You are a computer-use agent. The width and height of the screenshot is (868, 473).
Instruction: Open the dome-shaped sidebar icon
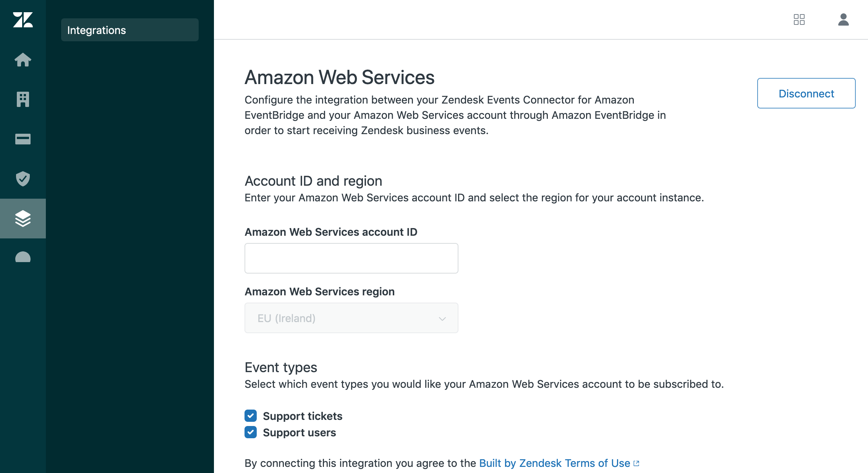[x=23, y=258]
